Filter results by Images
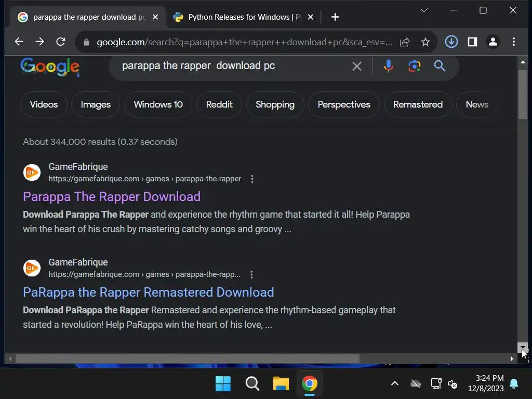The width and height of the screenshot is (532, 399). 96,104
